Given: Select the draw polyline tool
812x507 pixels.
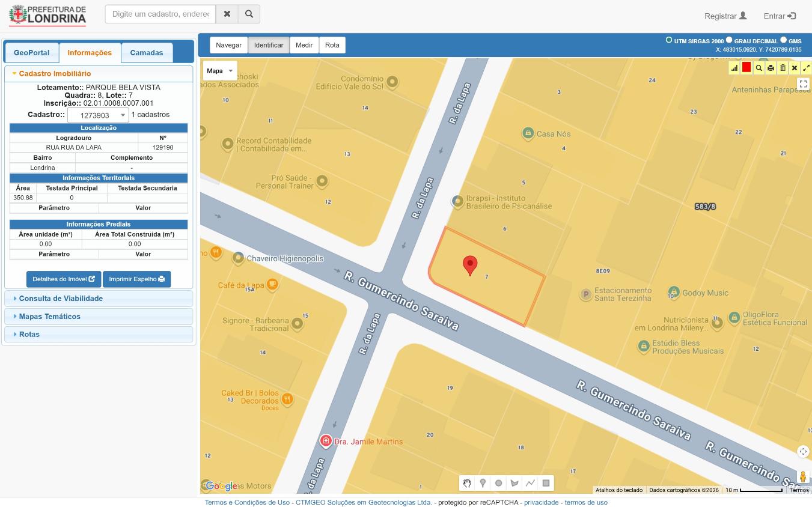Looking at the screenshot, I should 530,483.
